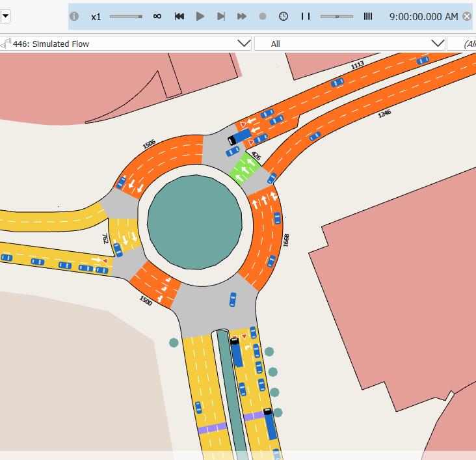Click the four-bar high density icon
Screen dimensions: 476x460
(x=368, y=16)
